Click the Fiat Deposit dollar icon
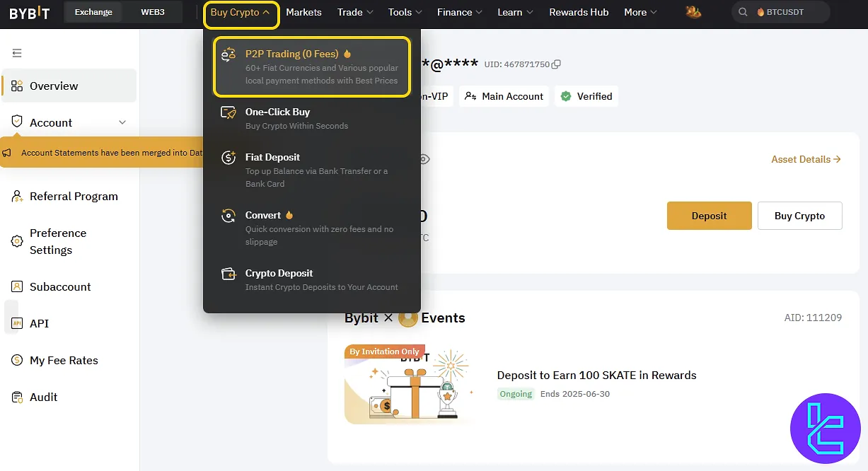 (228, 158)
